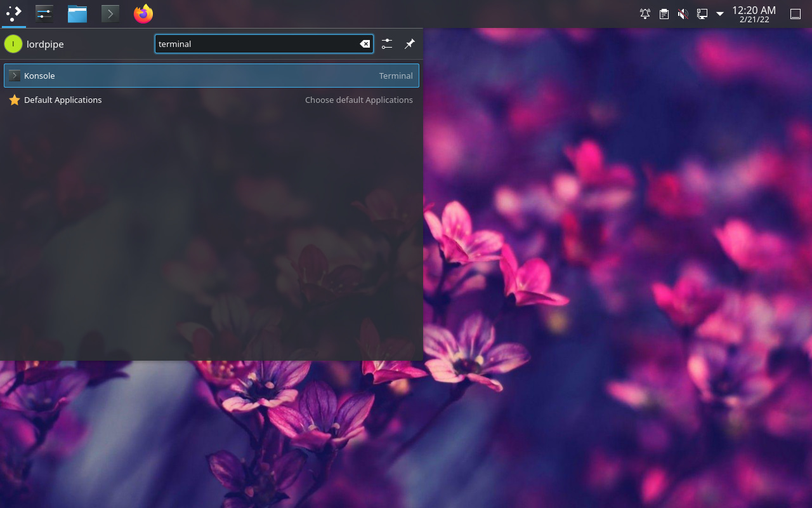Image resolution: width=812 pixels, height=508 pixels.
Task: Launch Firefox from the taskbar
Action: (x=143, y=13)
